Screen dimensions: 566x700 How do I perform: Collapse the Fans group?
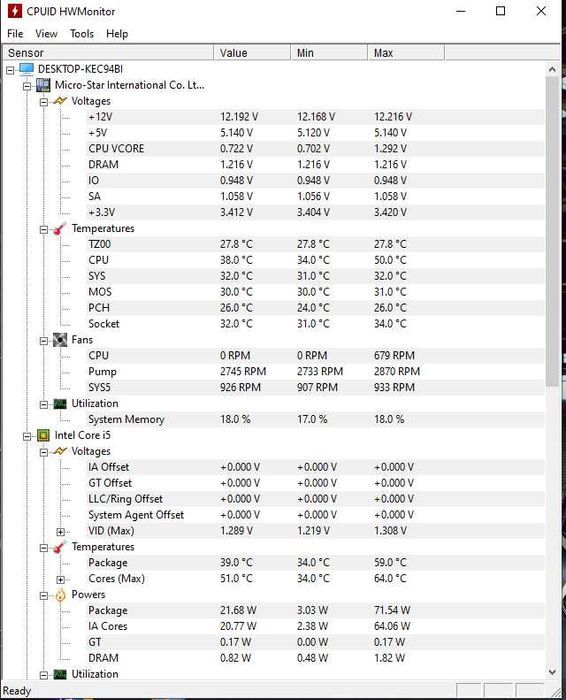44,341
